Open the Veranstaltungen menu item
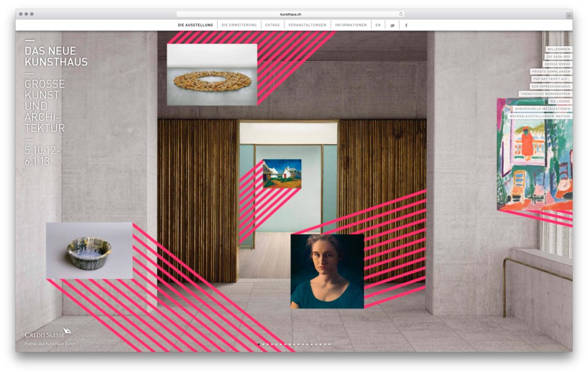This screenshot has width=588, height=374. (x=307, y=25)
